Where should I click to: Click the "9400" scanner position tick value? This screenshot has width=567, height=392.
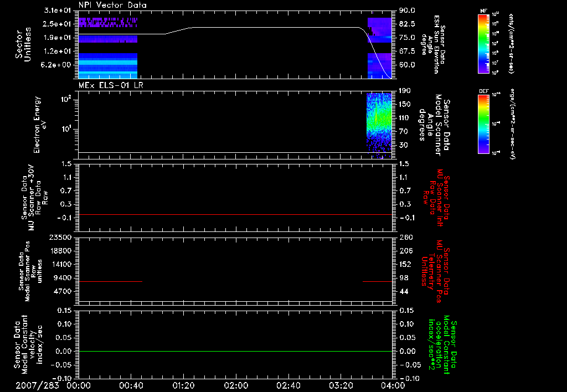62,278
